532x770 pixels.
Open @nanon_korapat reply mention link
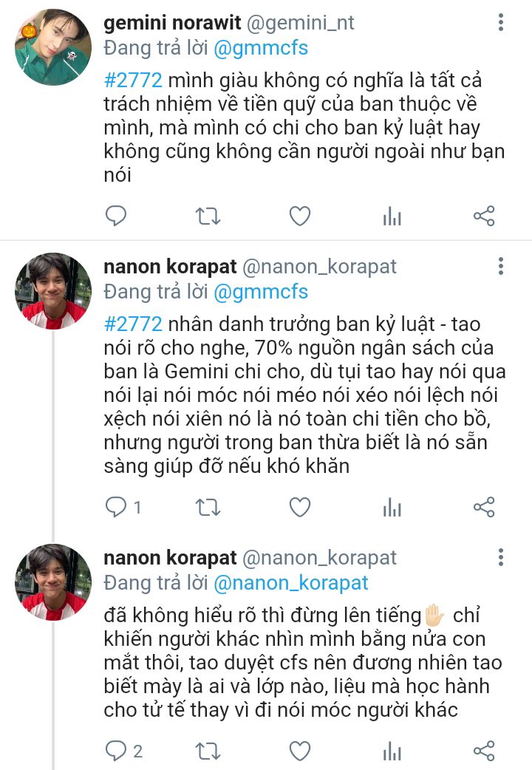(x=290, y=582)
